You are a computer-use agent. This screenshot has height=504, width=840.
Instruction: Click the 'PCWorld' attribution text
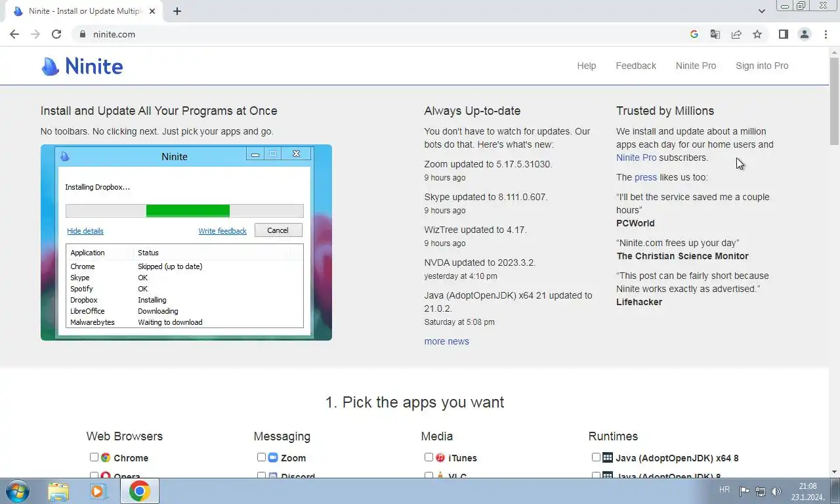coord(635,223)
